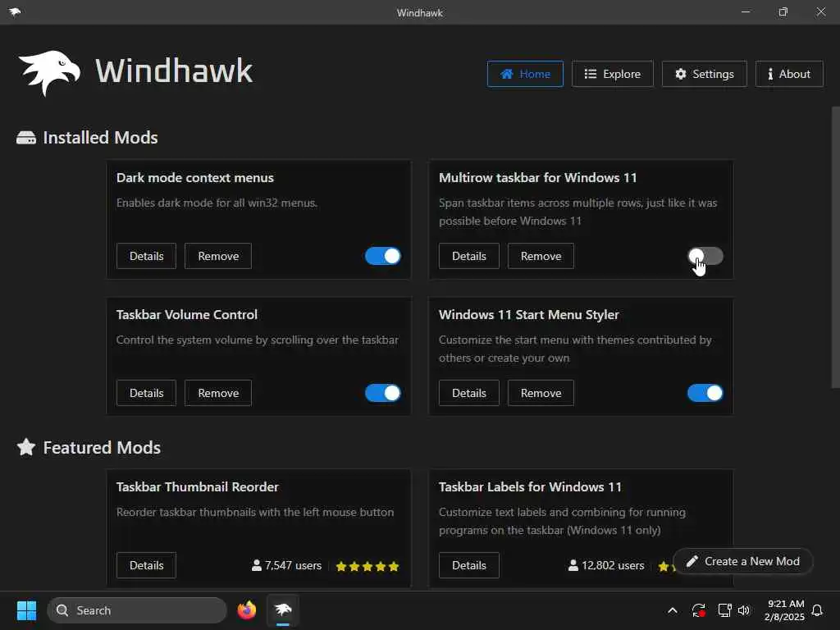Click the Windows 11 Start Menu Styler title
This screenshot has height=630, width=840.
pyautogui.click(x=529, y=315)
